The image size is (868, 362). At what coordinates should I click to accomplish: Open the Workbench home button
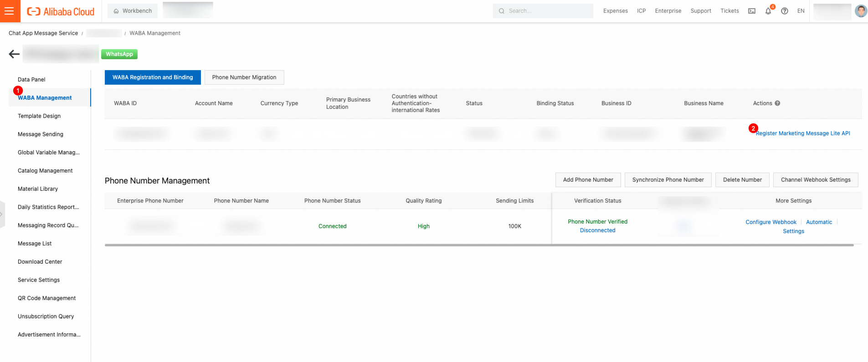pyautogui.click(x=133, y=11)
